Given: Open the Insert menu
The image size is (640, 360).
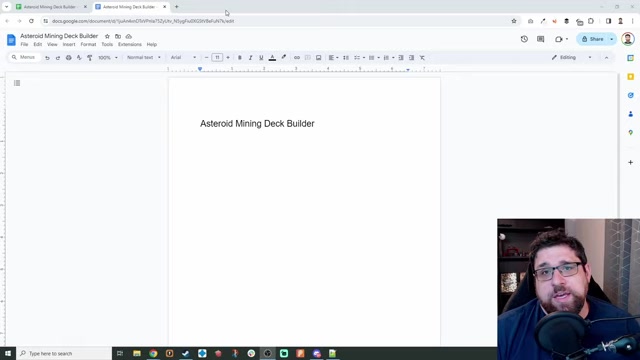Looking at the screenshot, I should (69, 44).
